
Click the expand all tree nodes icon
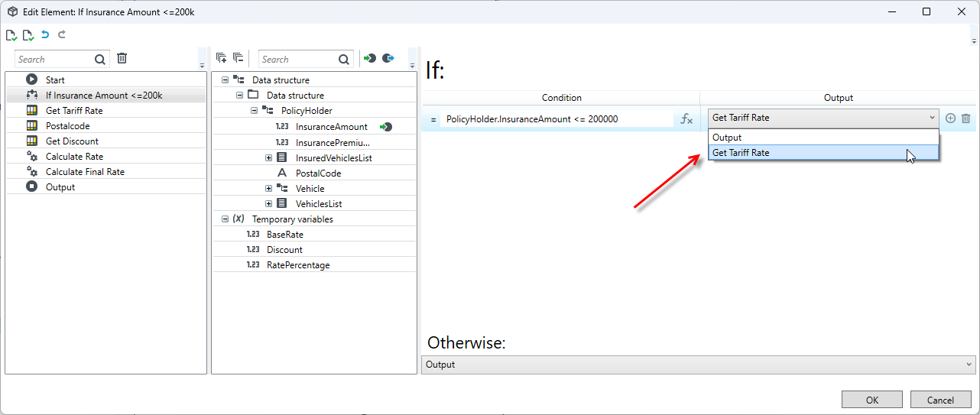point(221,58)
